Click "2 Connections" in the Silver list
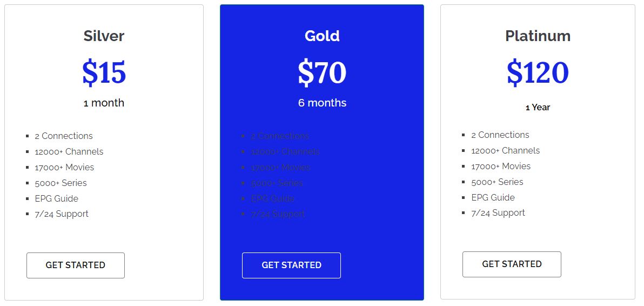644x306 pixels. 64,136
